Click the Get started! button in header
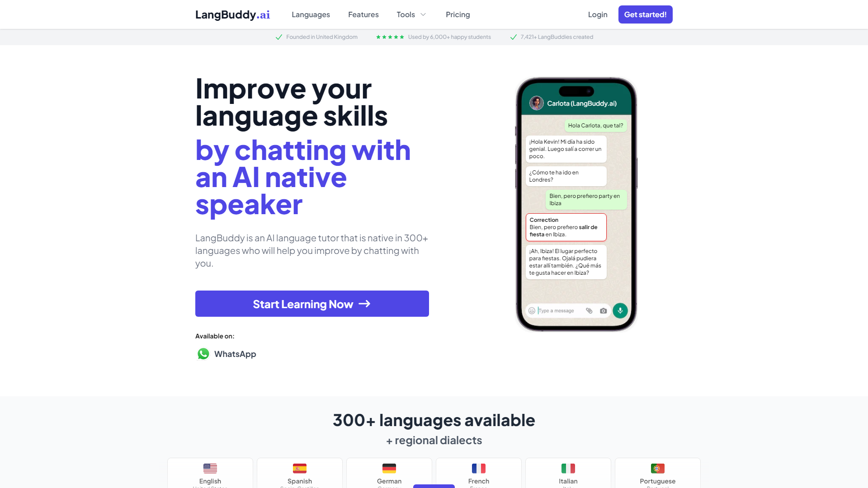This screenshot has width=868, height=488. pyautogui.click(x=646, y=14)
